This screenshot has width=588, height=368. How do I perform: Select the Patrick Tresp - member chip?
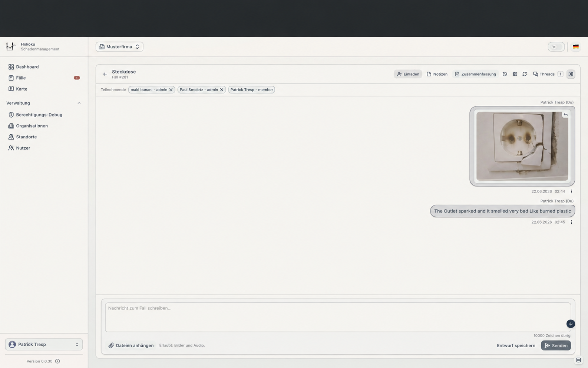click(251, 90)
